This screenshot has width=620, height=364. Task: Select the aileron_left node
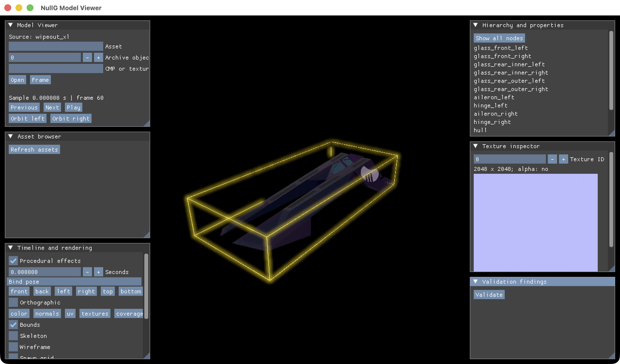click(494, 97)
